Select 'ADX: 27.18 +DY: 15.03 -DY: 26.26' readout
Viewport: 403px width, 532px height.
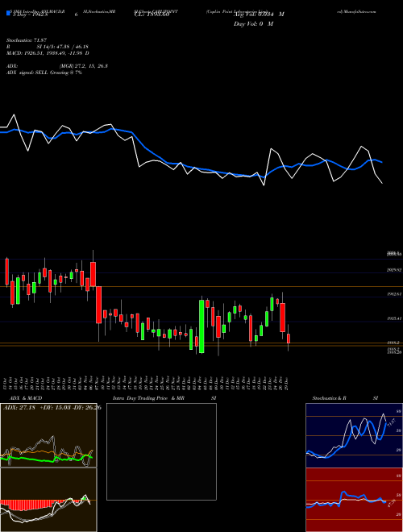52,407
